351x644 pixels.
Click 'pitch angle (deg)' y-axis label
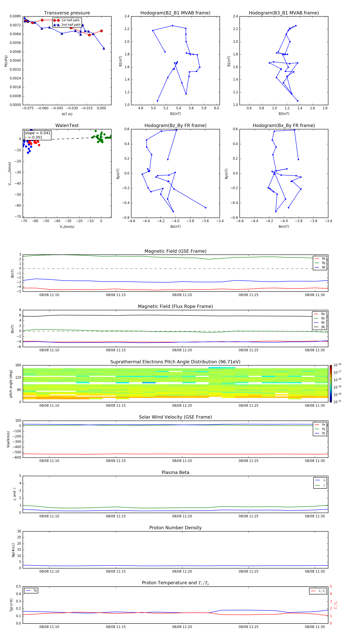11,384
